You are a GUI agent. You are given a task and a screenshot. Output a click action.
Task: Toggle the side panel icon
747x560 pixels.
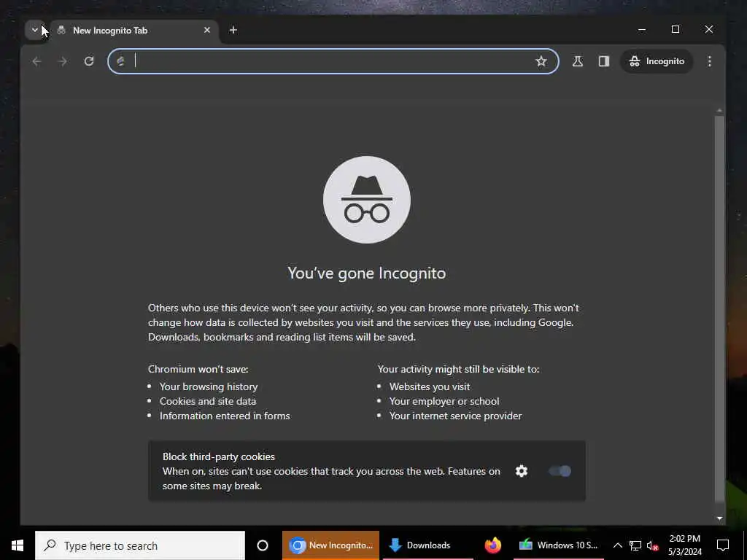pyautogui.click(x=603, y=61)
